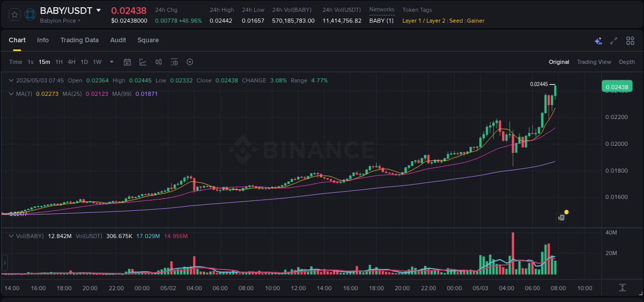Click the 0.01477 low price marker

point(18,213)
